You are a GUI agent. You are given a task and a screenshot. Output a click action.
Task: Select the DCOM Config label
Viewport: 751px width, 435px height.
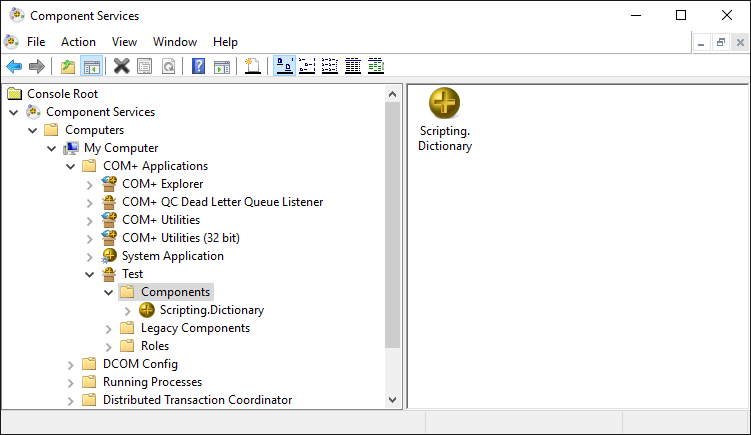tap(140, 364)
